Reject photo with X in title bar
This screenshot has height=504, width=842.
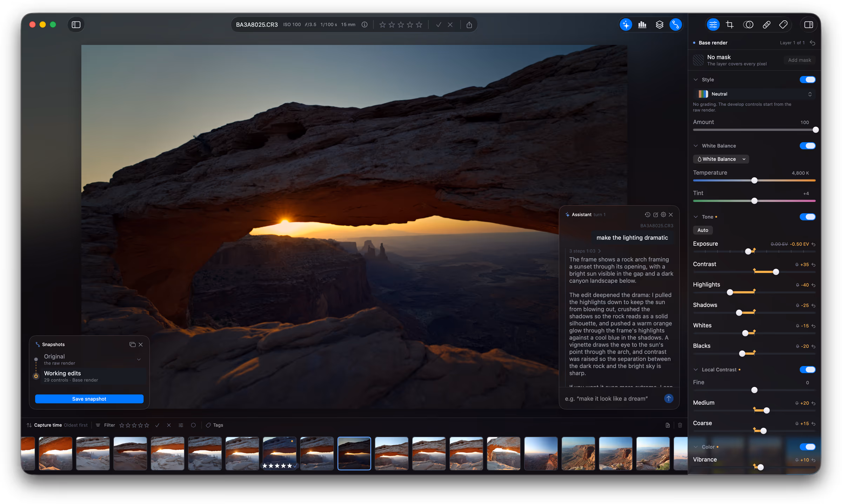click(450, 25)
